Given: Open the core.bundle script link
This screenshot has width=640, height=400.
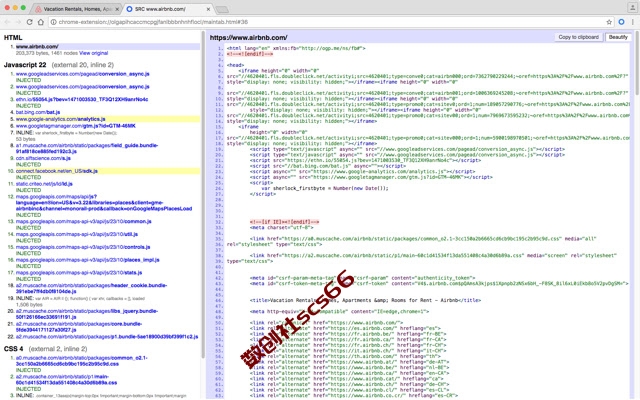Looking at the screenshot, I should [79, 327].
